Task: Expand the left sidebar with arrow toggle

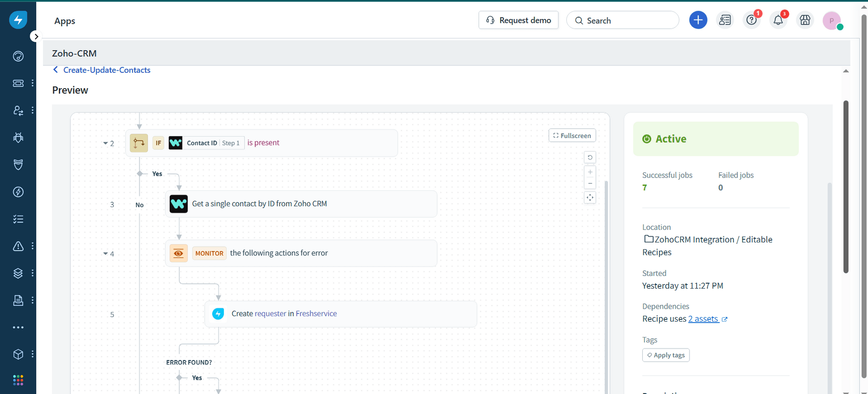Action: coord(36,36)
